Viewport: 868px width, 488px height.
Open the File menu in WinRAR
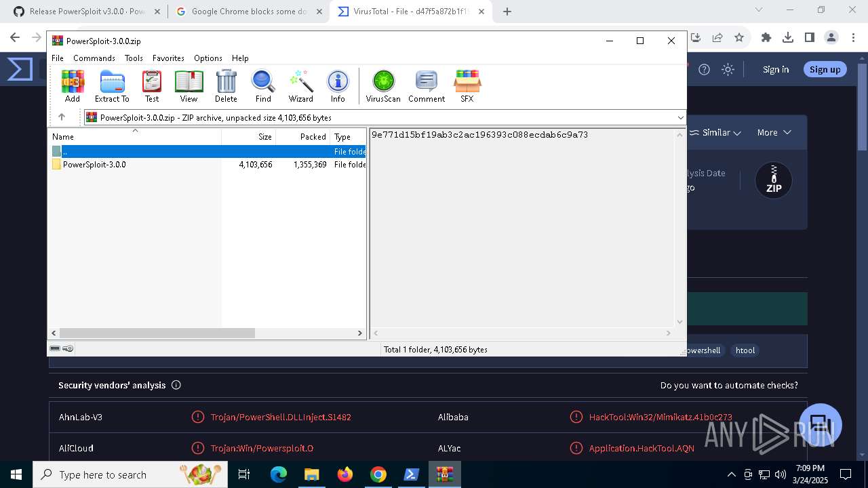(x=58, y=58)
